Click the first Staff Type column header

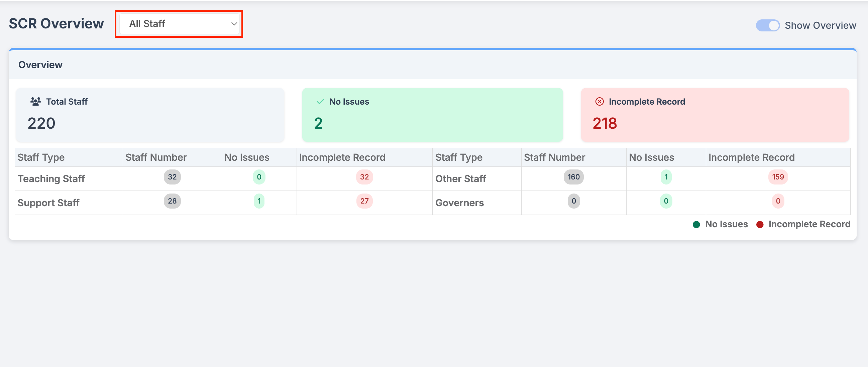pyautogui.click(x=41, y=157)
